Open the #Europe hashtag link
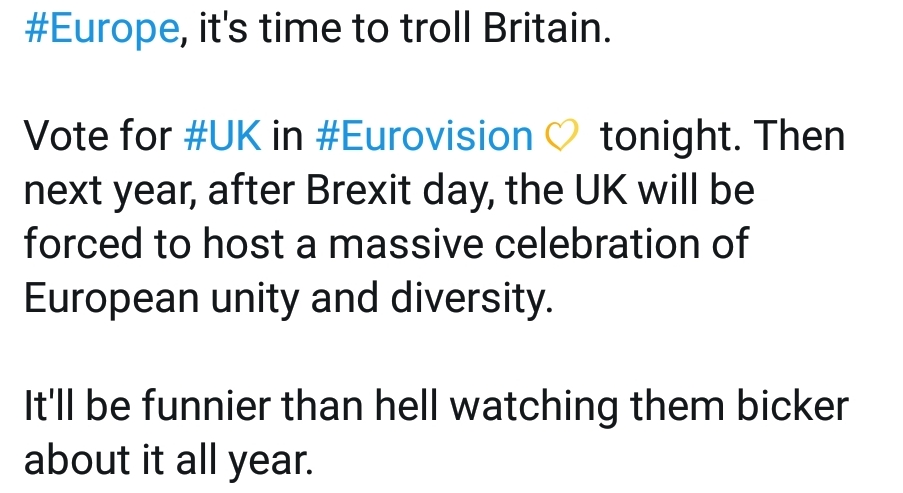903x493 pixels. [102, 29]
